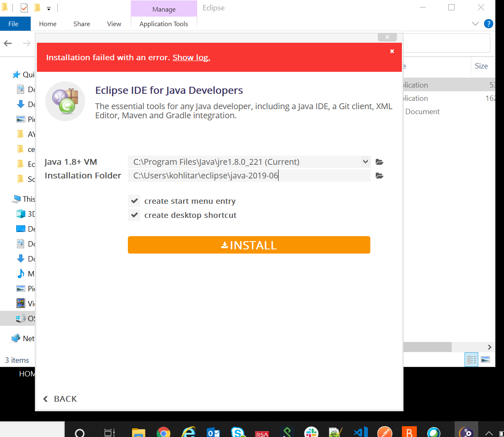The width and height of the screenshot is (504, 437).
Task: Go BACK to product list
Action: tap(60, 399)
